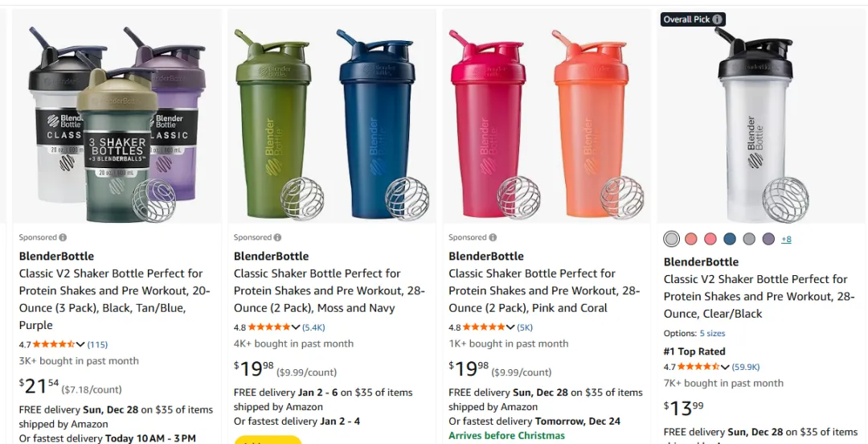Select the blue color swatch
868x444 pixels.
pos(730,239)
